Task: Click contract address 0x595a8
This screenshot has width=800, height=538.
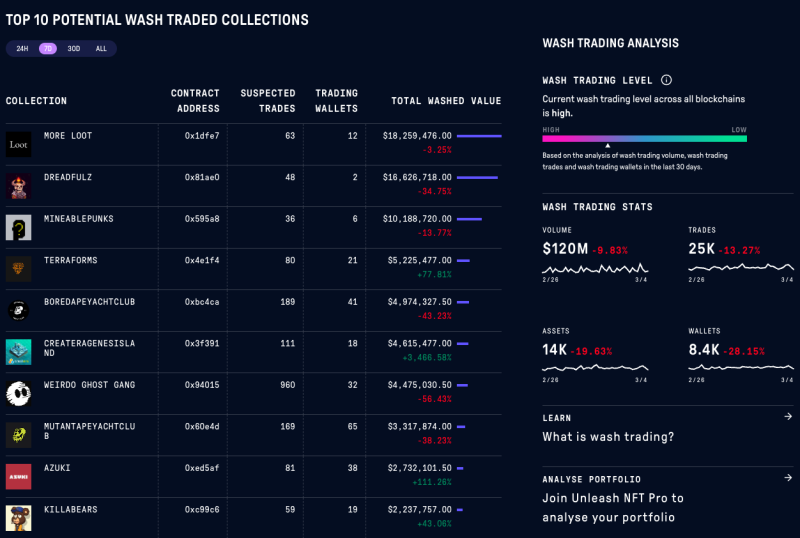Action: click(x=202, y=218)
